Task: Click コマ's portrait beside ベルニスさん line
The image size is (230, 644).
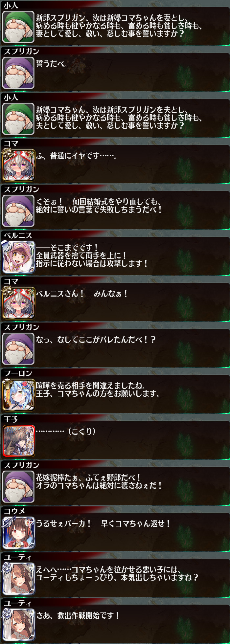Action: coord(18,303)
